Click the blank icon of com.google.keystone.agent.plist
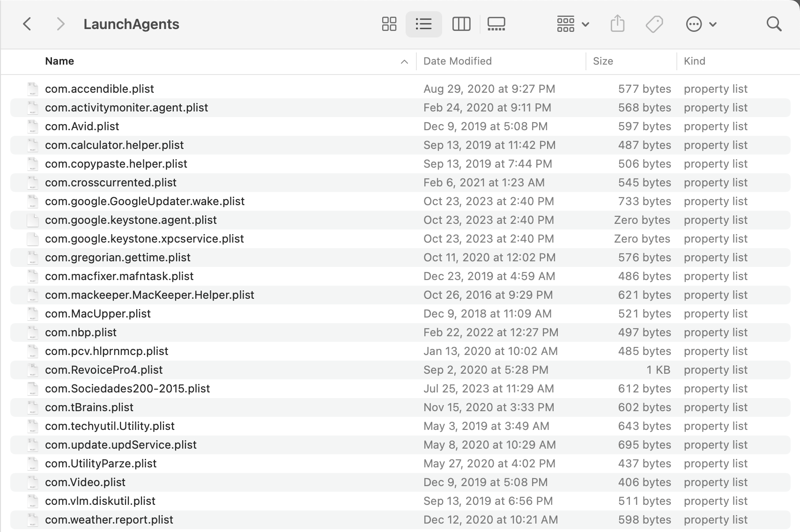 [33, 220]
